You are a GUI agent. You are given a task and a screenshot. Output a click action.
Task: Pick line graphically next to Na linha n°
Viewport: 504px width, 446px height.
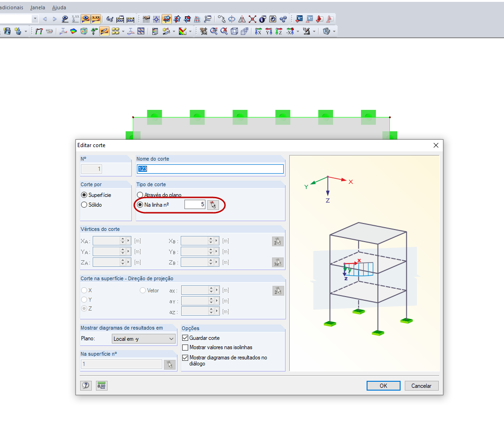click(x=213, y=205)
